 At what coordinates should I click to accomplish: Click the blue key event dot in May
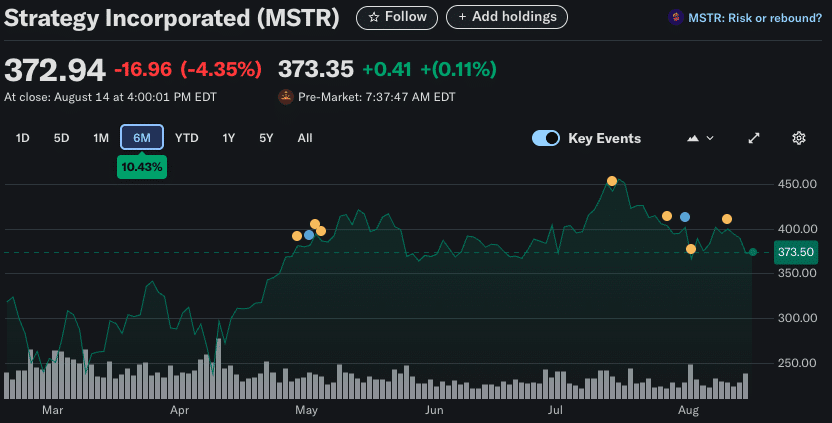tap(309, 235)
